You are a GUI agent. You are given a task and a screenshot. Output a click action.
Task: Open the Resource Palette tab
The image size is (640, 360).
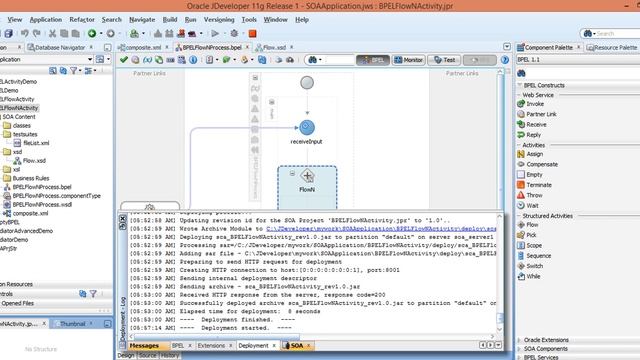point(612,47)
